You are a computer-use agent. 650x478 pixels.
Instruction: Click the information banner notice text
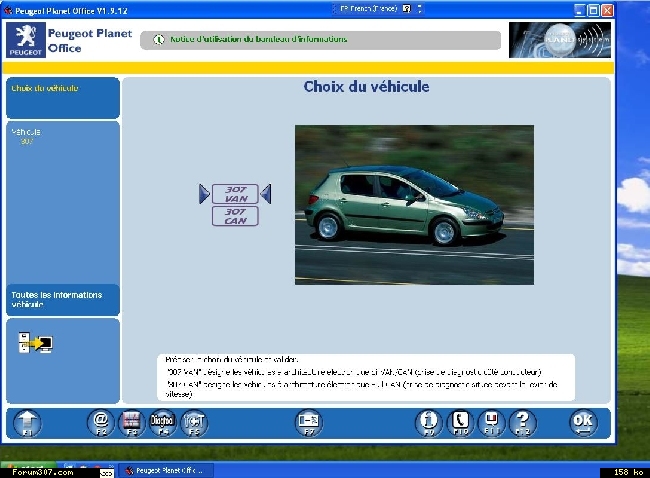tap(259, 39)
